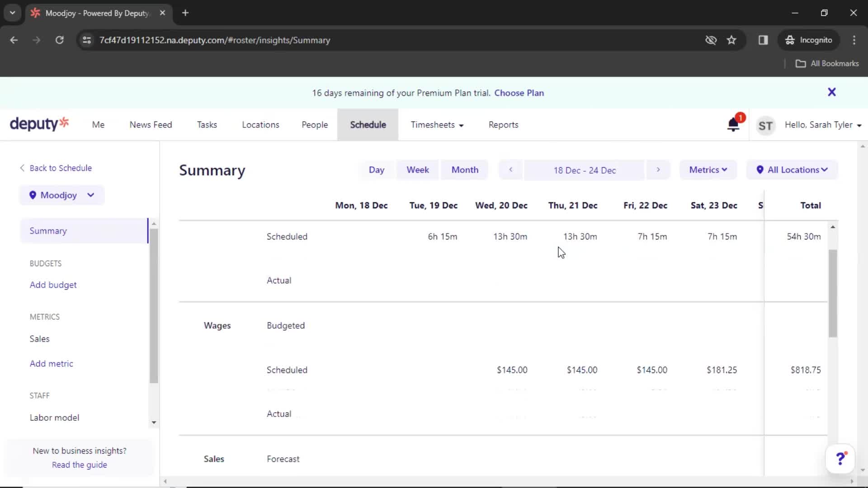Click the Deputy logo icon

39,125
